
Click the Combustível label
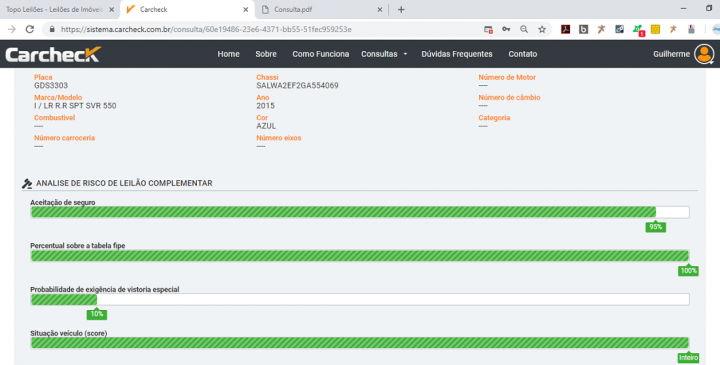coord(54,118)
